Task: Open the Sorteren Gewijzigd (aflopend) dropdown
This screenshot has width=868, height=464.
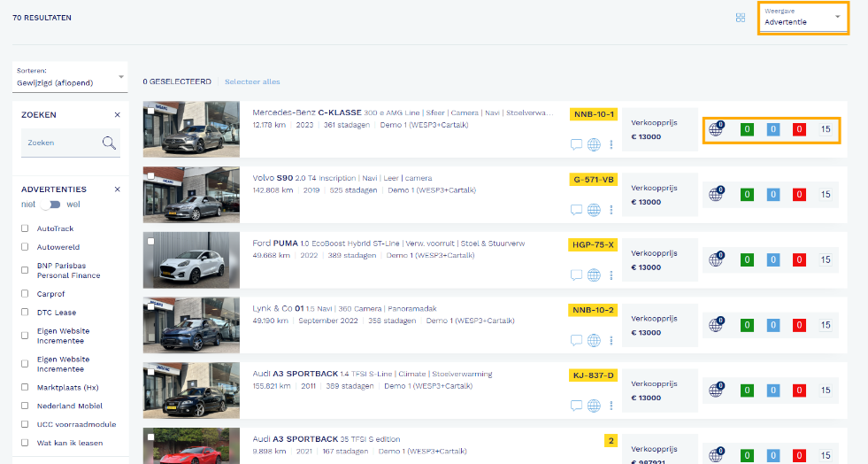Action: coord(70,78)
